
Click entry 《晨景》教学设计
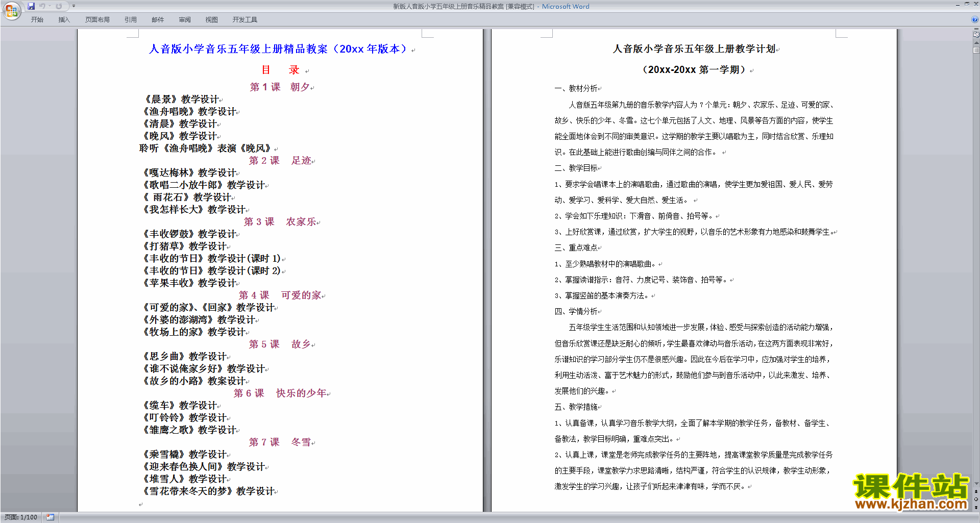[x=181, y=99]
